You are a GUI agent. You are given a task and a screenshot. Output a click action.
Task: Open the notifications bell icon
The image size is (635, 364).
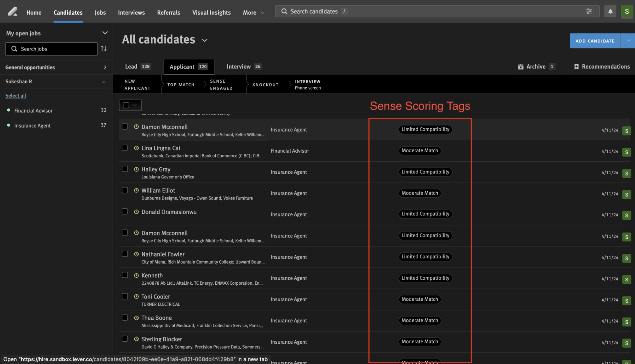click(x=610, y=11)
